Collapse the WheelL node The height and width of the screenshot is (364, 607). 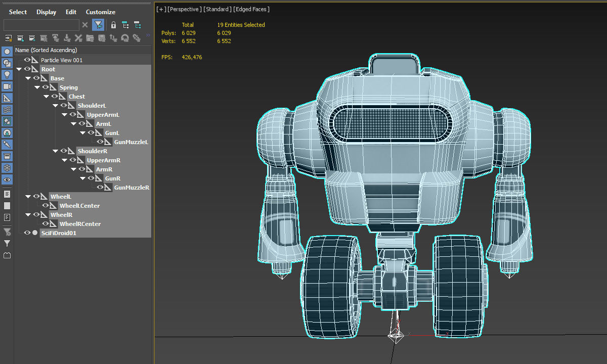[x=28, y=197]
